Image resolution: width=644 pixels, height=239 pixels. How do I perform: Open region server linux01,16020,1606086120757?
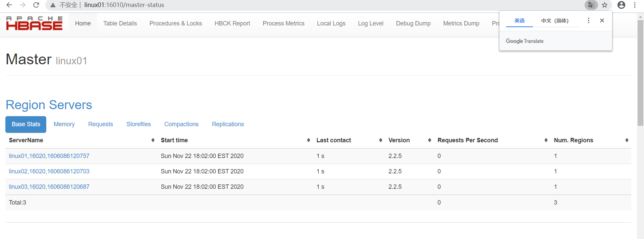tap(49, 156)
